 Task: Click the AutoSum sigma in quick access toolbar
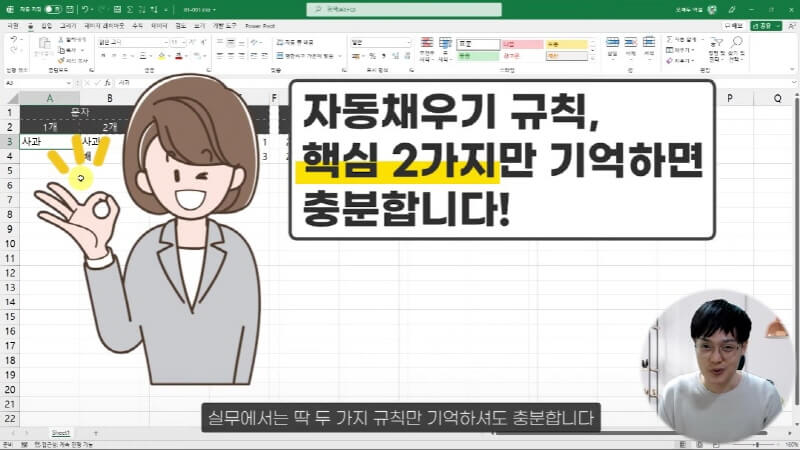[130, 9]
